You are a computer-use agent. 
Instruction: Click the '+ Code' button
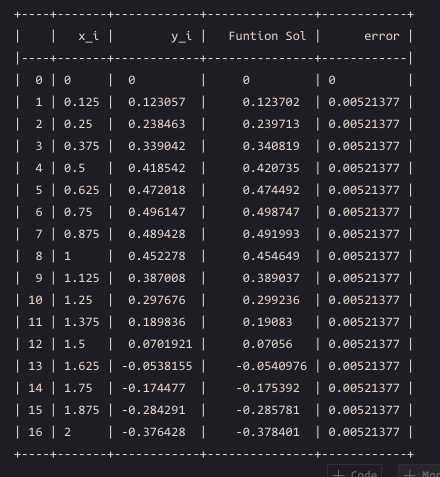pyautogui.click(x=354, y=471)
